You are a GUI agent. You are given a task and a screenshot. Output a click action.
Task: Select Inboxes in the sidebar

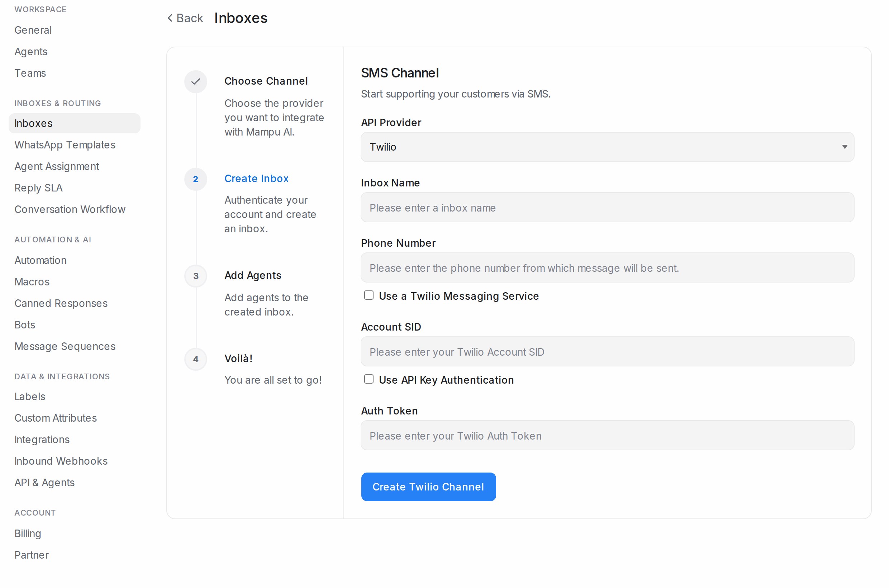click(74, 123)
